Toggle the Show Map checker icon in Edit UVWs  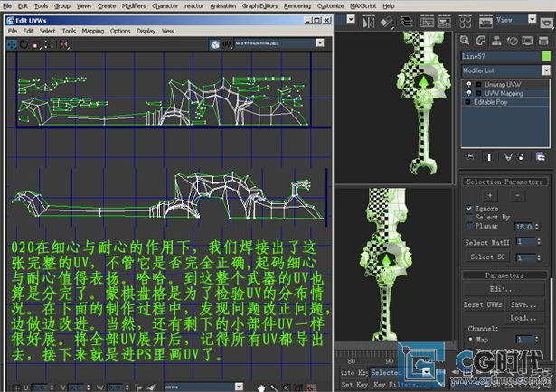pyautogui.click(x=214, y=44)
